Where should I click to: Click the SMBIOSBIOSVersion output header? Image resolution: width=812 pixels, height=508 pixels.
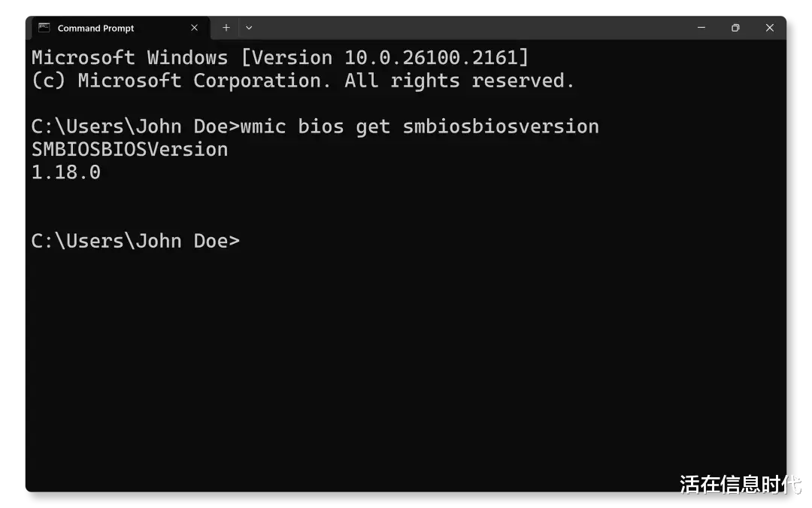129,149
